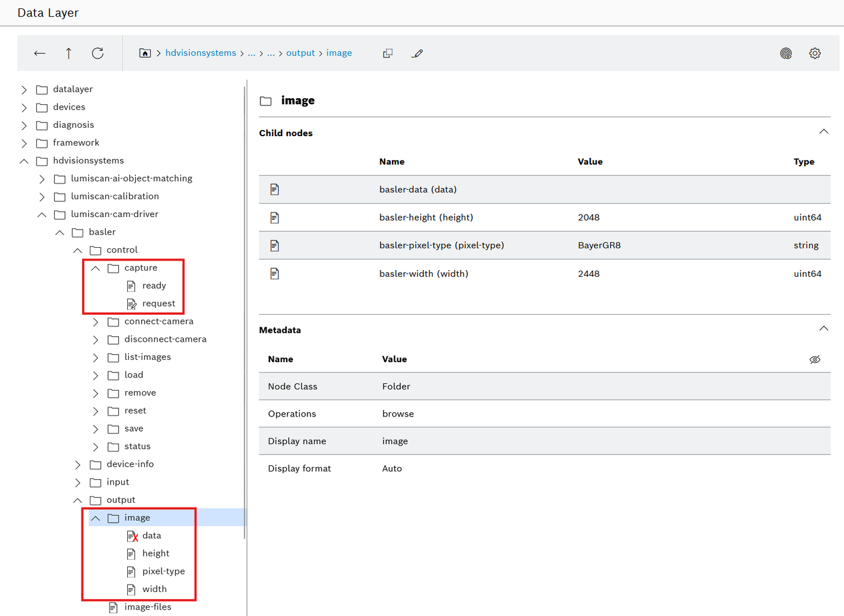Viewport: 844px width, 616px height.
Task: Click basler-pixel-type (pixel-type) name
Action: click(441, 245)
